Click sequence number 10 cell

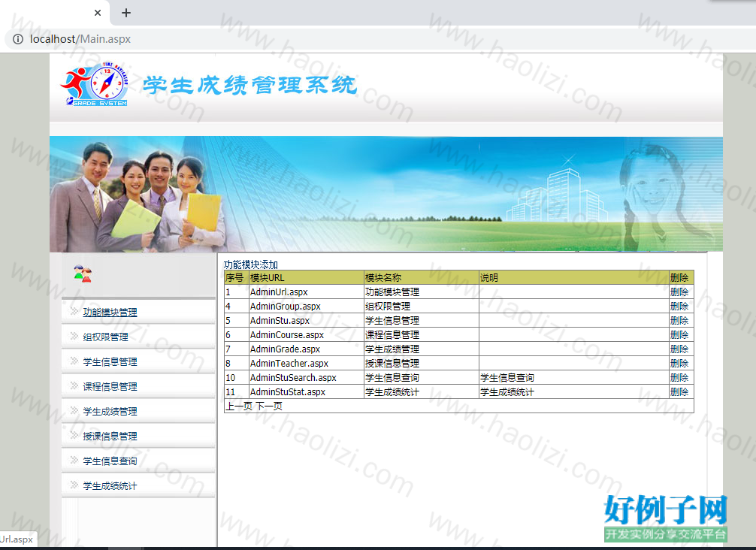click(236, 378)
